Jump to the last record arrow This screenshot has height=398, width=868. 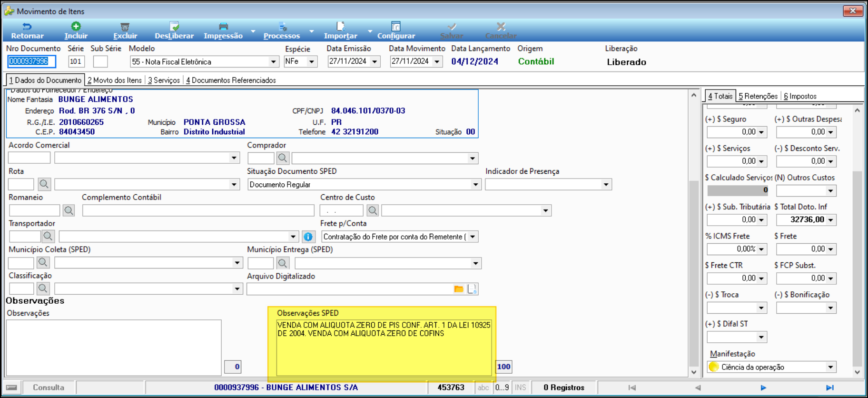pos(829,388)
